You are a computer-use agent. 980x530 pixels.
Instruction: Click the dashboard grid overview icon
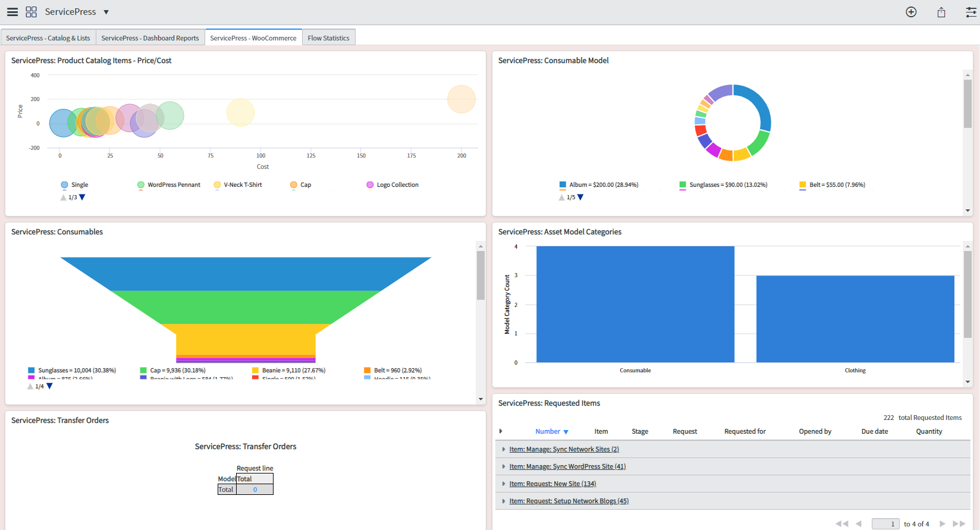pyautogui.click(x=32, y=12)
